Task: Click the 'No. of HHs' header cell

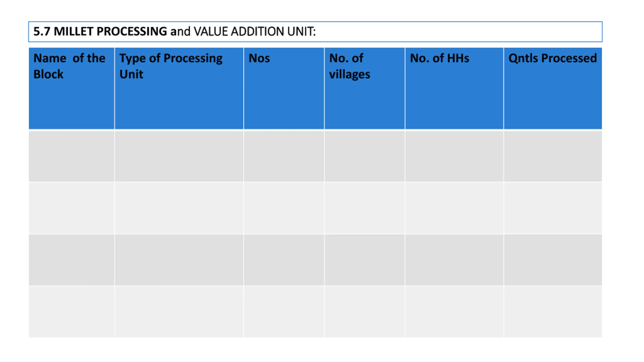Action: (x=454, y=88)
